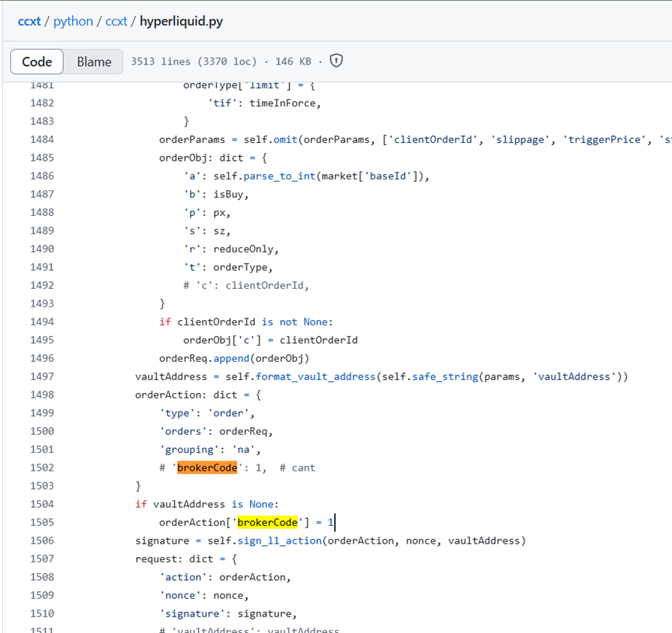Open the ccxt folder breadcrumb after python

point(116,21)
